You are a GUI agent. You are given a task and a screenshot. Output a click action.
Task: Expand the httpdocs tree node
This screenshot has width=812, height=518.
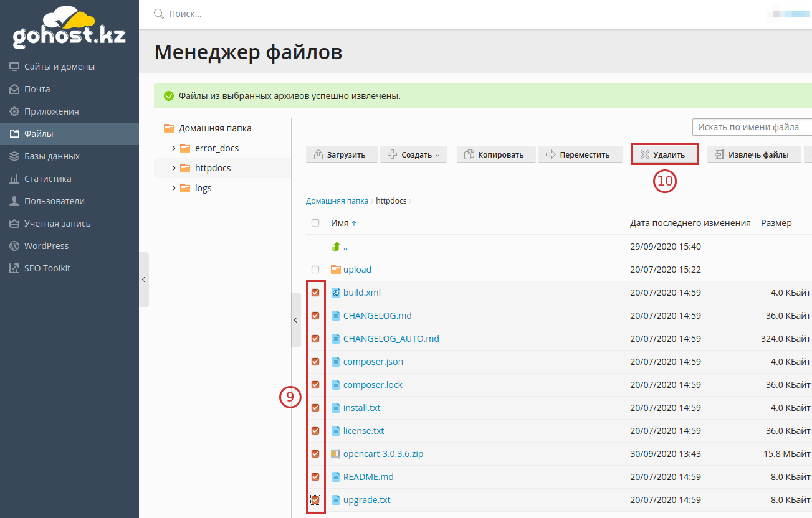coord(174,168)
